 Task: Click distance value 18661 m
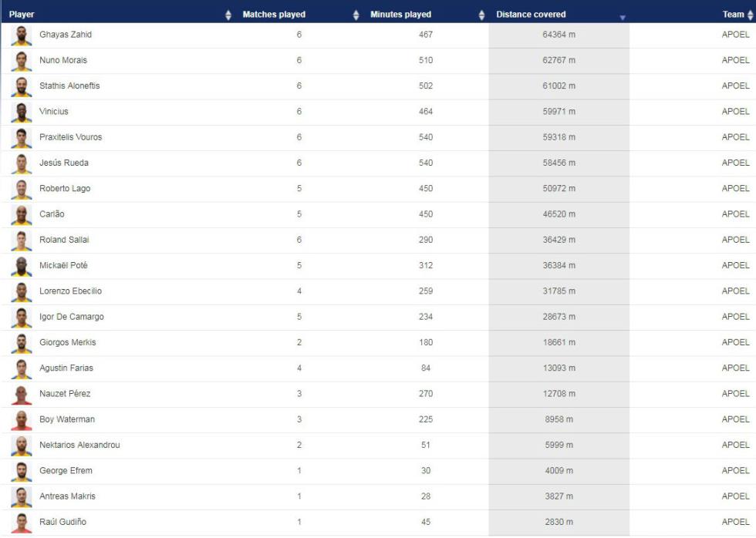pos(559,342)
